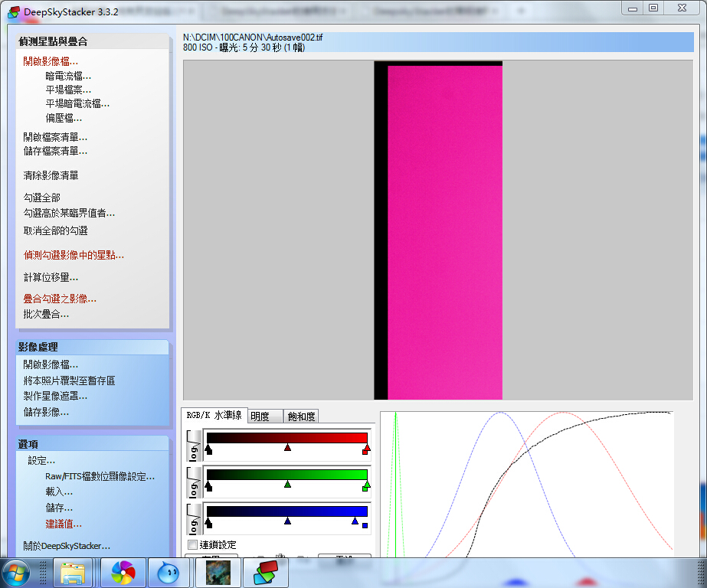The width and height of the screenshot is (707, 588).
Task: Open the blue round face taskbar app
Action: tap(169, 573)
